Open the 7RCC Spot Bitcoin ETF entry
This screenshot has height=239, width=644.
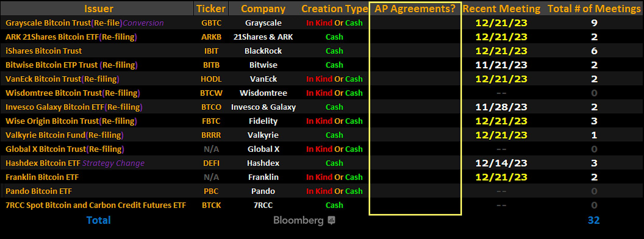(x=96, y=205)
